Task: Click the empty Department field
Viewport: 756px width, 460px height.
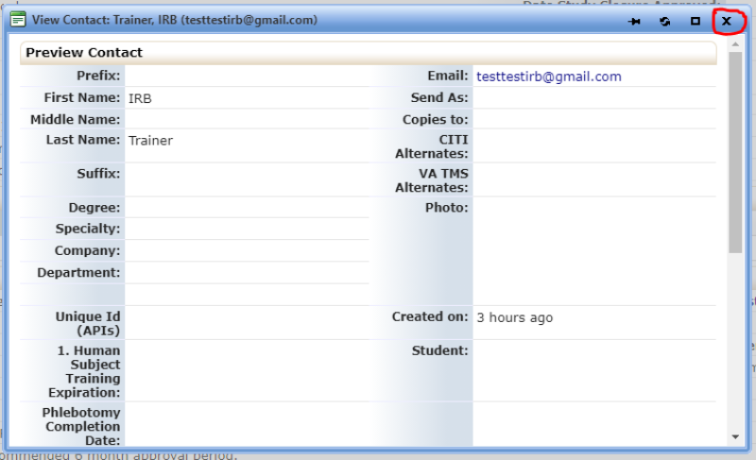Action: 246,273
